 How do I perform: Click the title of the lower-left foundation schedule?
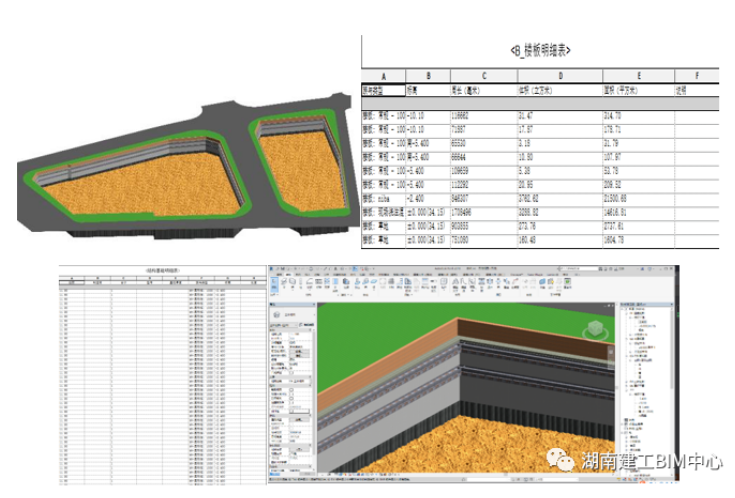162,271
